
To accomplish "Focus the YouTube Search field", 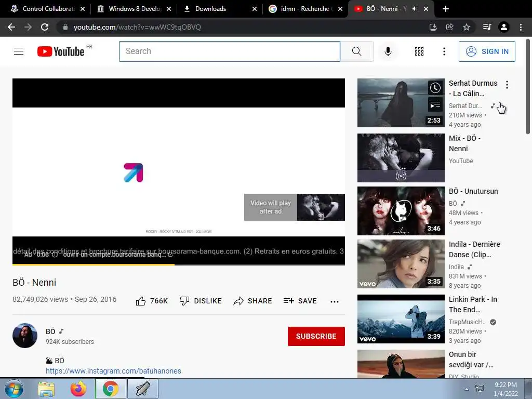I will (x=229, y=51).
